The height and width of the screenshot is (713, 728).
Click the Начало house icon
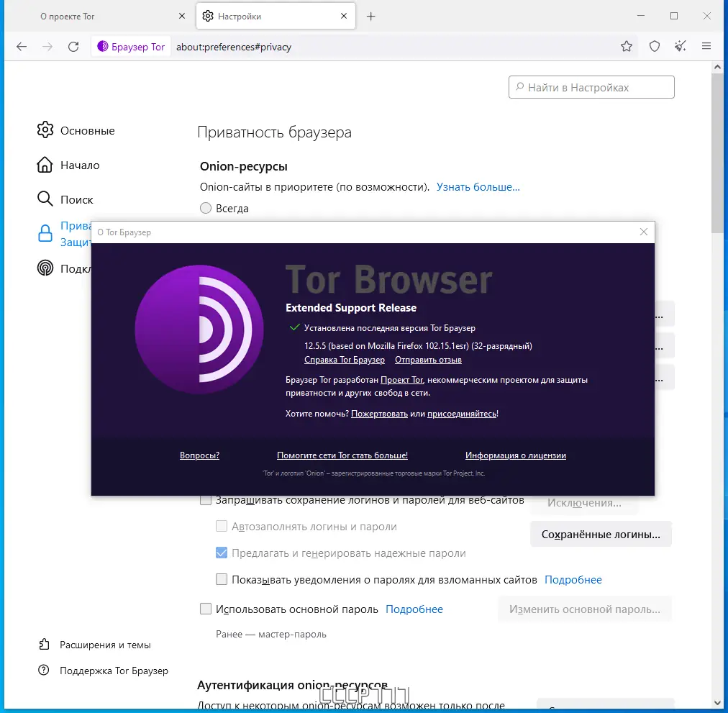coord(45,165)
